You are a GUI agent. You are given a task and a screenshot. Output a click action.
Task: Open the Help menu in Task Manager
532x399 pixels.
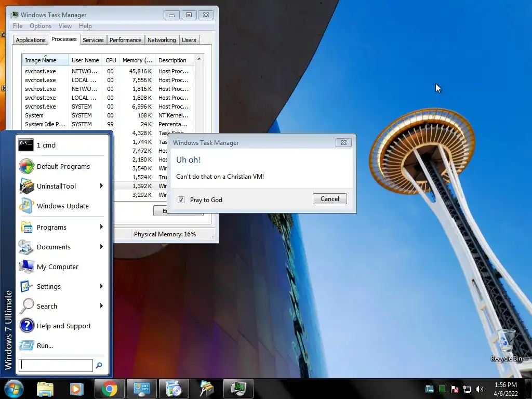[85, 26]
